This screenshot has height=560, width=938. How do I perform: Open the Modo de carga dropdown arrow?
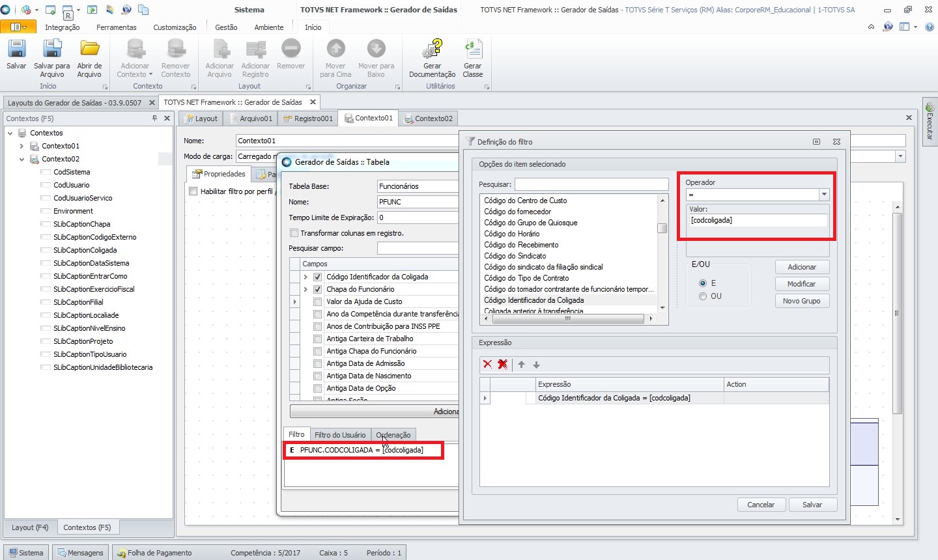coord(900,156)
